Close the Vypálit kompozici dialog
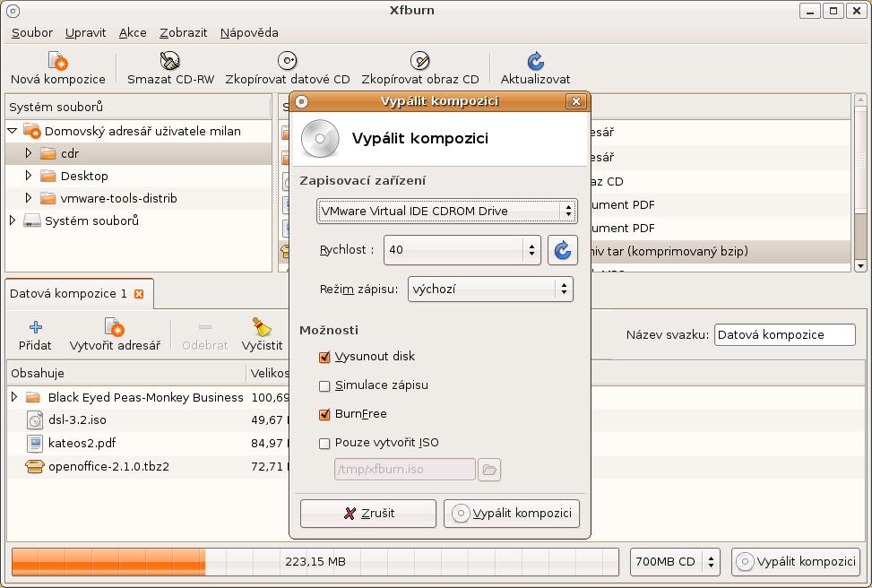The image size is (872, 588). pyautogui.click(x=575, y=101)
